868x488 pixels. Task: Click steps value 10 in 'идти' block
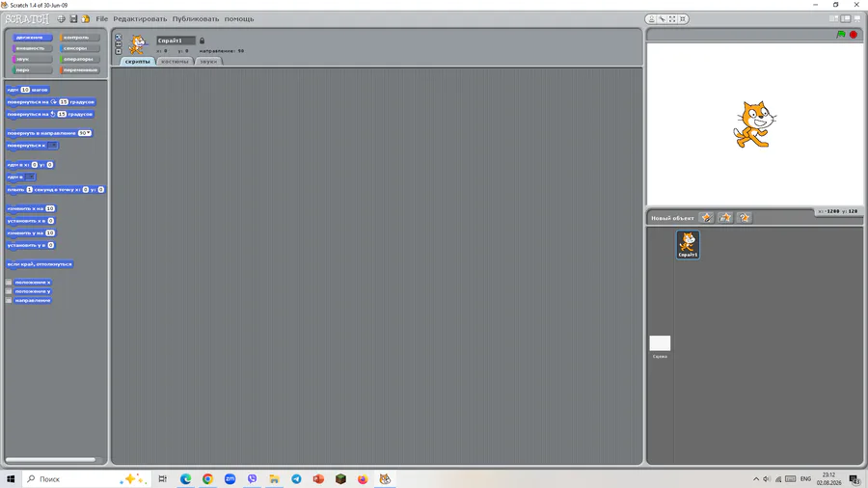[x=25, y=90]
